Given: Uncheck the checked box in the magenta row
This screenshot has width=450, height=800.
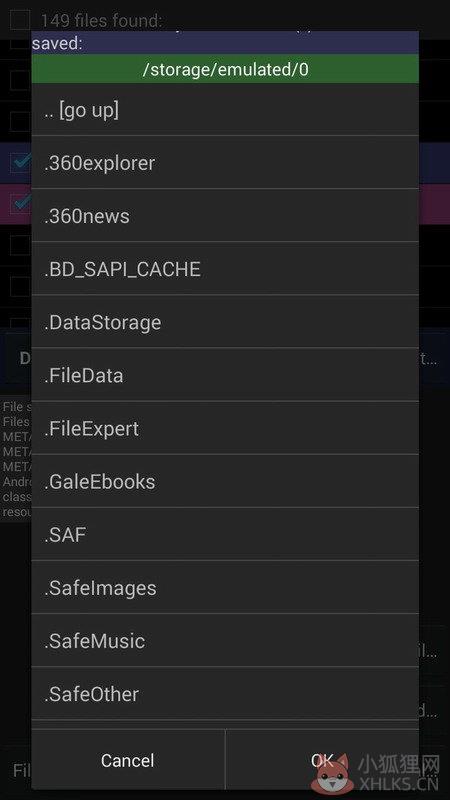Looking at the screenshot, I should [20, 204].
